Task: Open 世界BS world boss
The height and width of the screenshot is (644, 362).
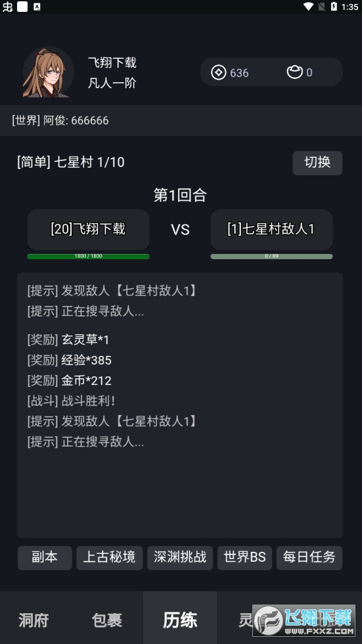Action: pos(245,557)
